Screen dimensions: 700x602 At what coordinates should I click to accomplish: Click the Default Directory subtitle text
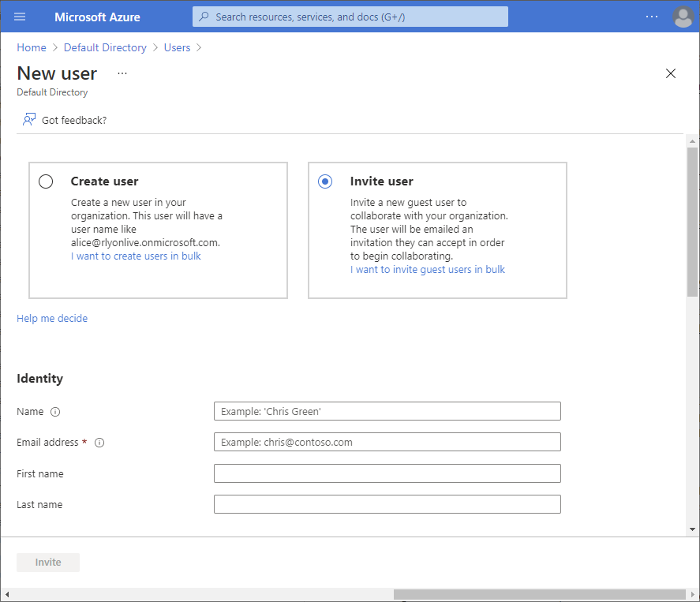(x=52, y=92)
